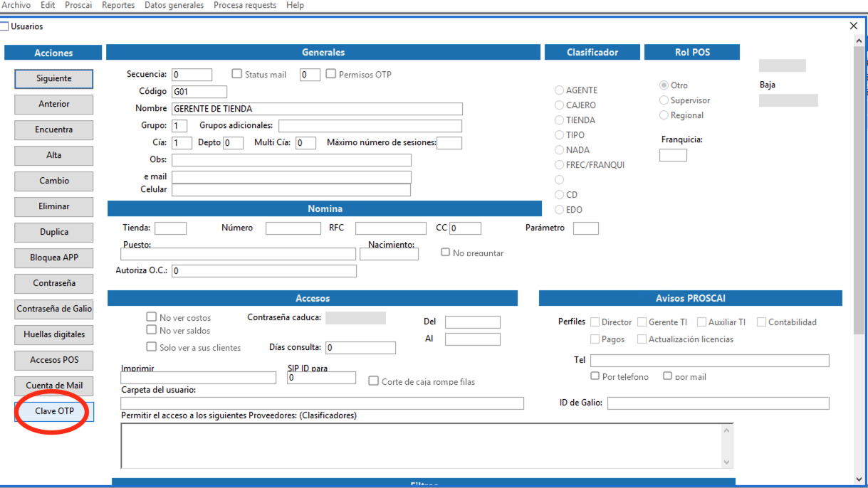Open the Proscai menu

(x=78, y=5)
